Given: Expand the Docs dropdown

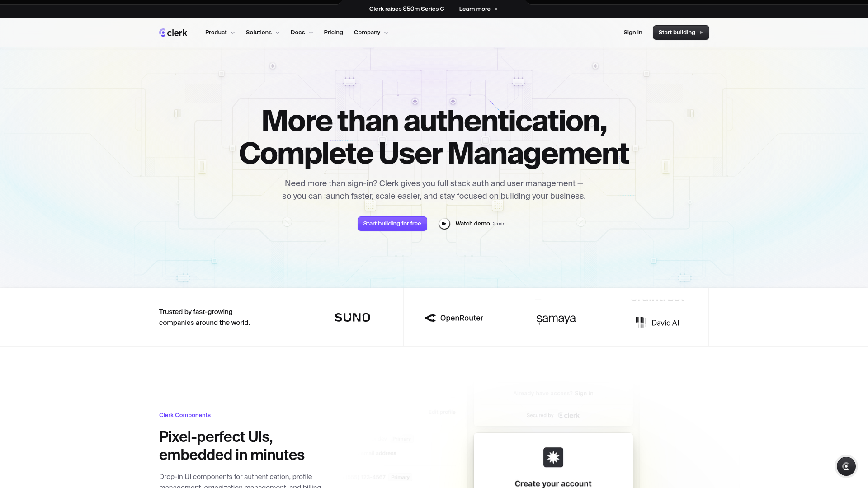Looking at the screenshot, I should [301, 32].
